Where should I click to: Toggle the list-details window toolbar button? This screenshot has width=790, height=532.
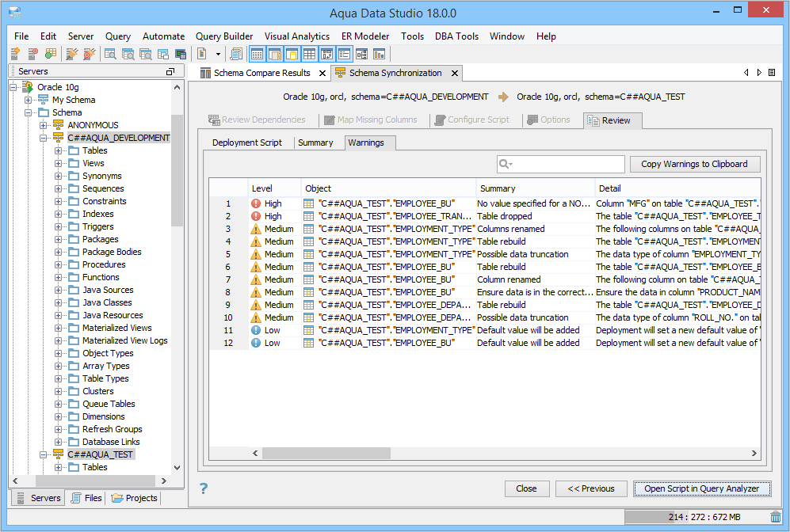[345, 54]
